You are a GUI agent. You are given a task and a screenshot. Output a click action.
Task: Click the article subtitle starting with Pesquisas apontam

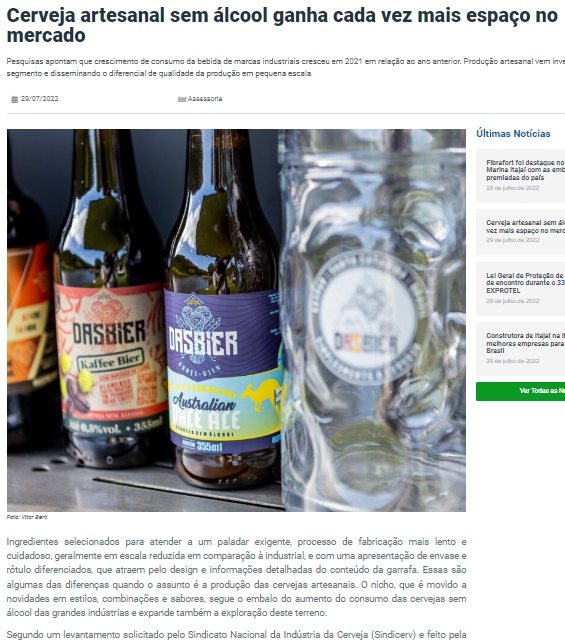[x=286, y=67]
